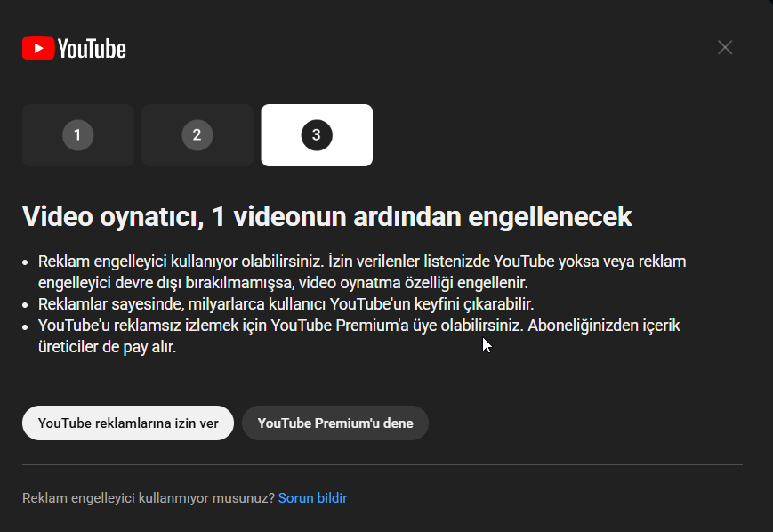Click the bullet starting 'Reklam engelleyici kullanıyor olabilirsiniz'
Viewport: 773px width, 532px height.
point(362,271)
